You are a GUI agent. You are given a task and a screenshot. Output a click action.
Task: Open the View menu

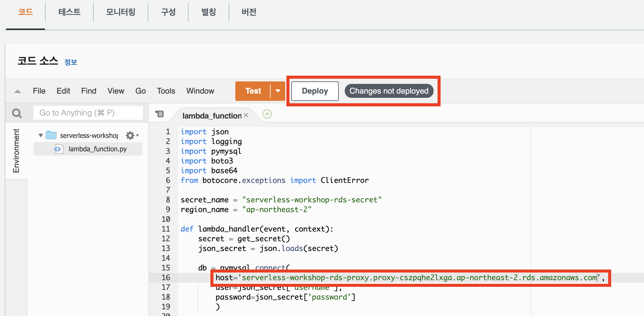coord(116,91)
